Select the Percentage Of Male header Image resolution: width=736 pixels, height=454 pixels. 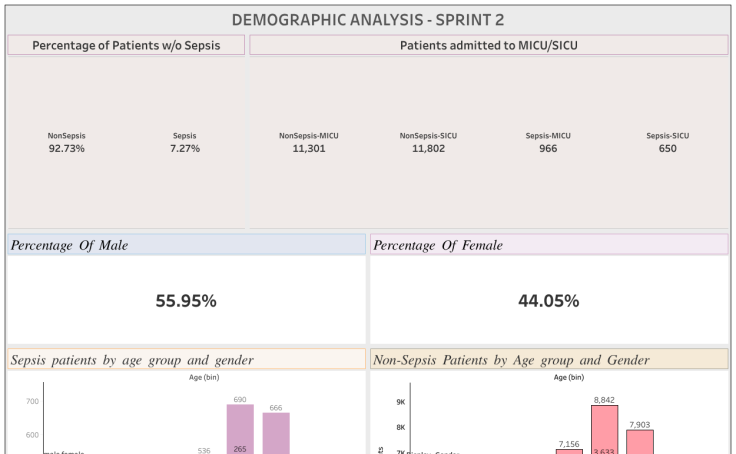(186, 245)
